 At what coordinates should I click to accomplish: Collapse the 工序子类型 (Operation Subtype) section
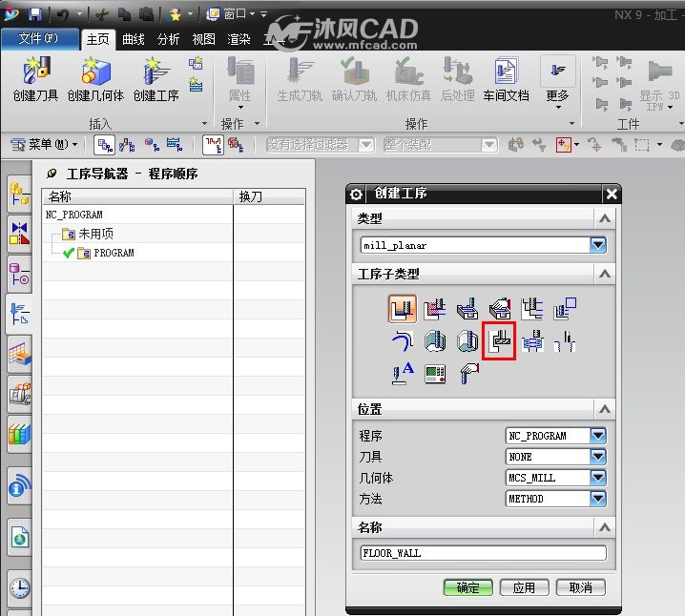pyautogui.click(x=605, y=275)
